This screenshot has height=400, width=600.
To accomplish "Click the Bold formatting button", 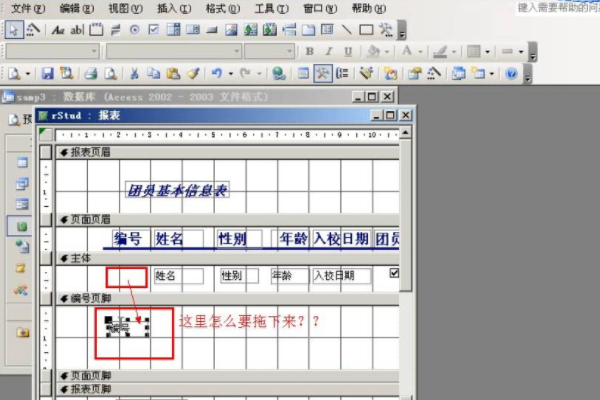I will click(x=309, y=51).
